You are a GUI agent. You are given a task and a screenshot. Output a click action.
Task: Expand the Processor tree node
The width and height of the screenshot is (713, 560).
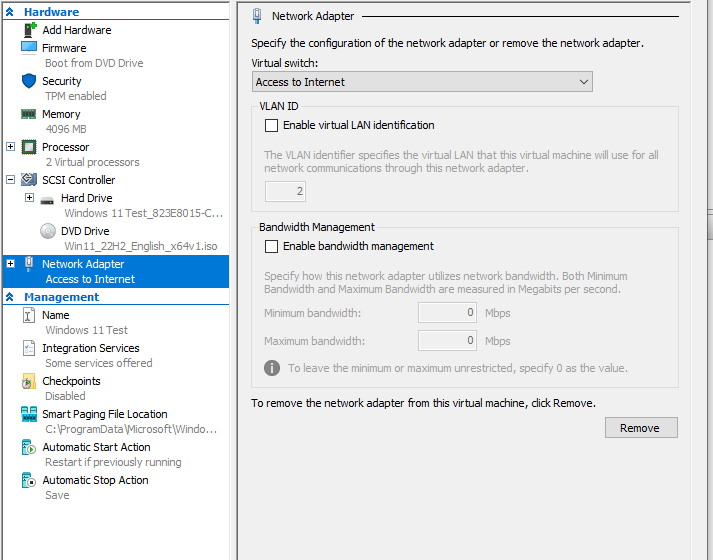pos(10,147)
